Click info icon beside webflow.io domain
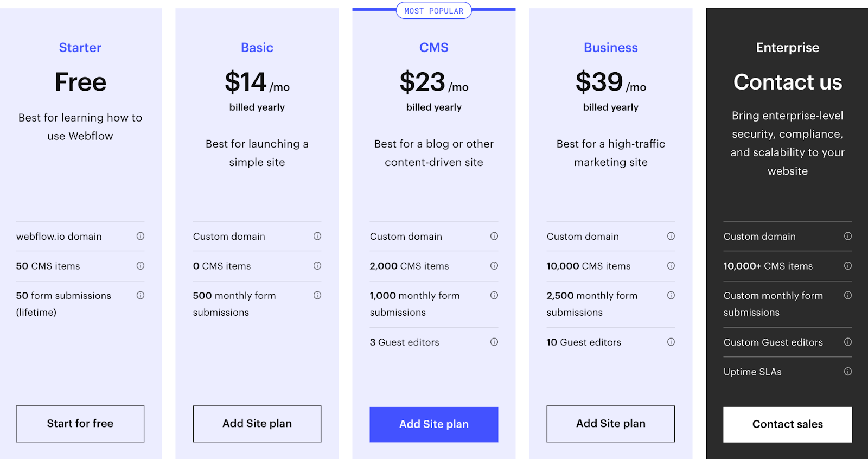The image size is (868, 459). (141, 236)
